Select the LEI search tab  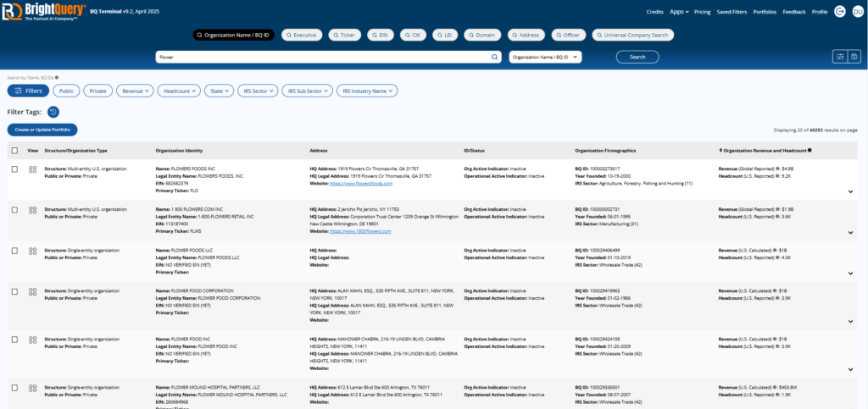coord(445,35)
